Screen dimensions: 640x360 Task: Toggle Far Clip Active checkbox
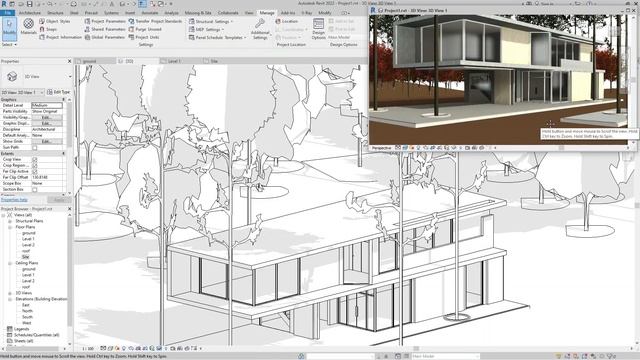click(x=35, y=171)
